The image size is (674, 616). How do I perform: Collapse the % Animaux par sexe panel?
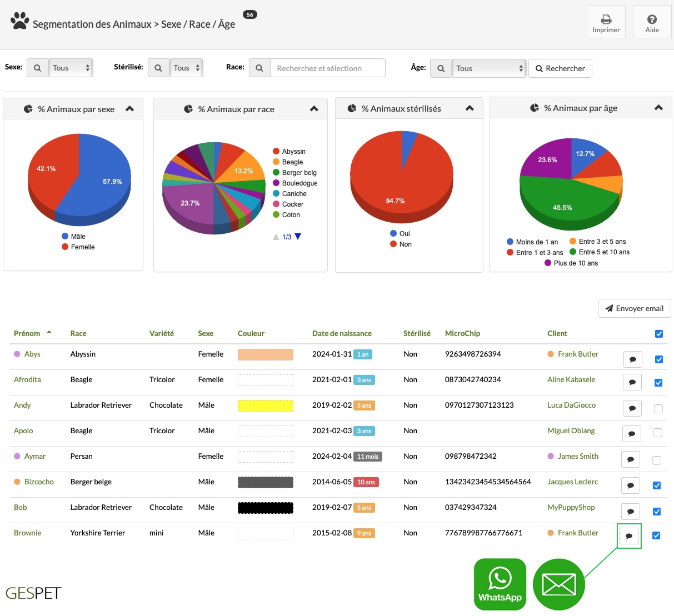pyautogui.click(x=129, y=109)
